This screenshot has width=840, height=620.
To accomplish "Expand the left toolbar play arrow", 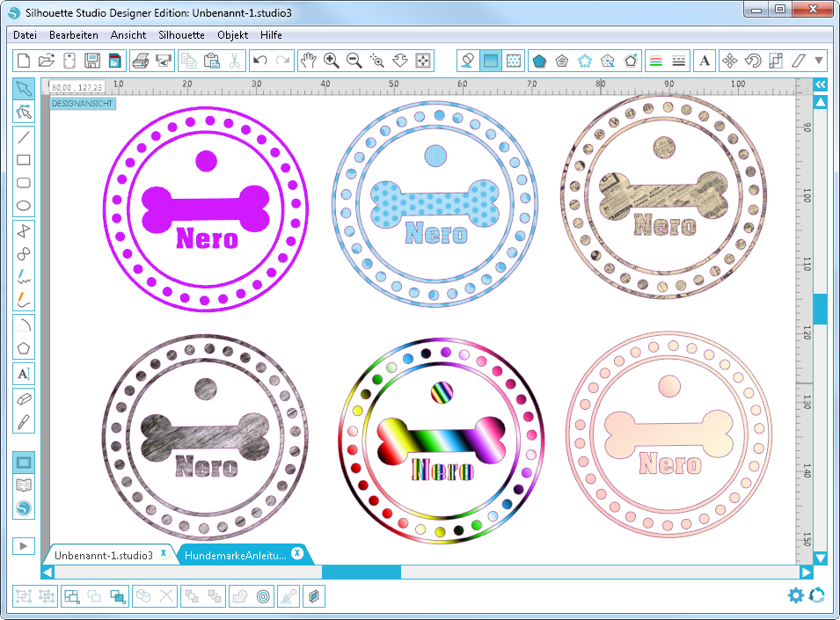I will [x=24, y=545].
